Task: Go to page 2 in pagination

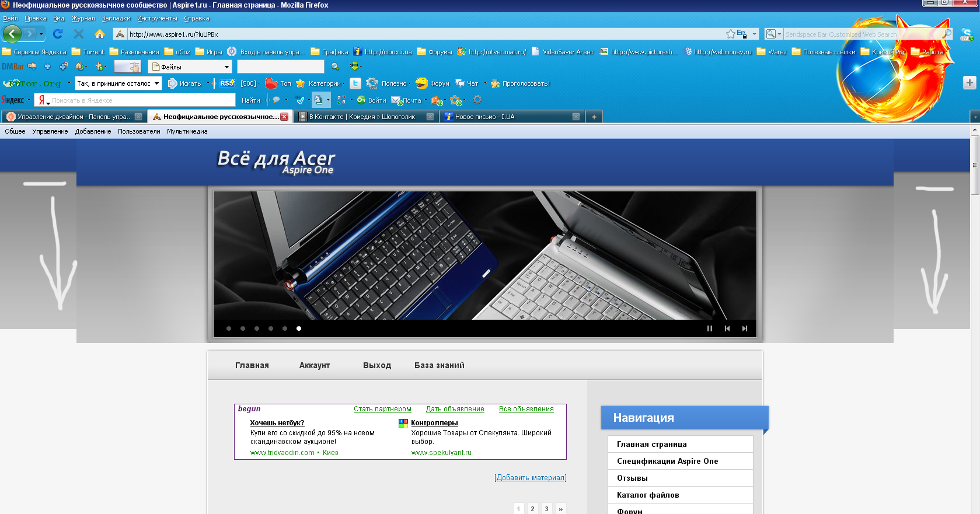Action: pos(532,508)
